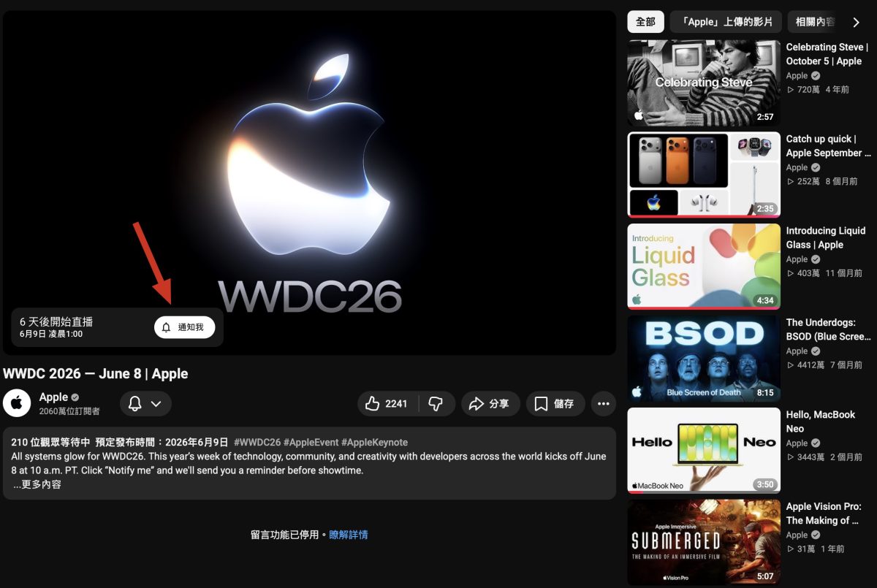Click the #WWDC26 hashtag
This screenshot has width=877, height=588.
click(257, 442)
